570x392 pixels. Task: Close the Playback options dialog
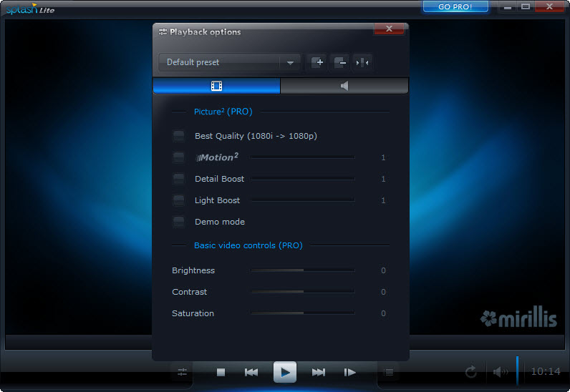click(x=389, y=29)
